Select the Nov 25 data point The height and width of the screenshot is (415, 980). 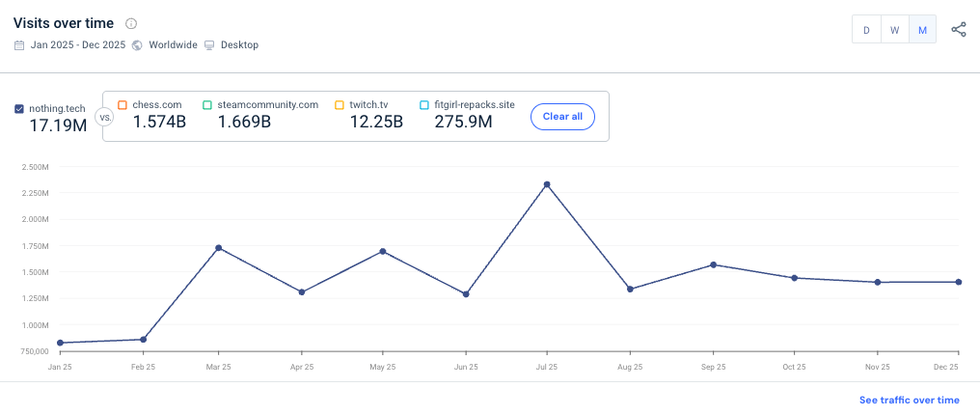pos(878,282)
